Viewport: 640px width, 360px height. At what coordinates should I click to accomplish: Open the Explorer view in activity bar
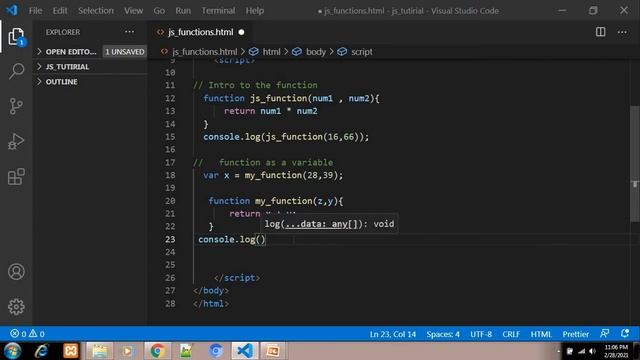pyautogui.click(x=16, y=37)
